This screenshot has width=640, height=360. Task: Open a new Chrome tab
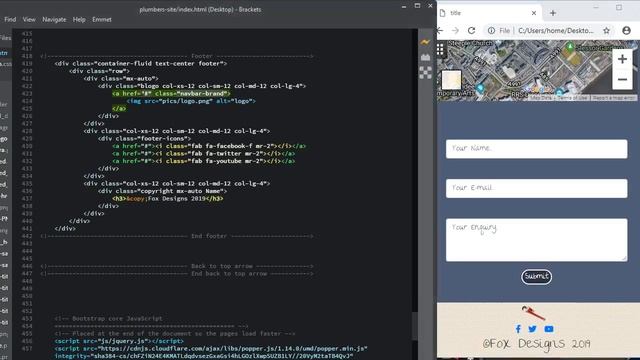pyautogui.click(x=553, y=13)
